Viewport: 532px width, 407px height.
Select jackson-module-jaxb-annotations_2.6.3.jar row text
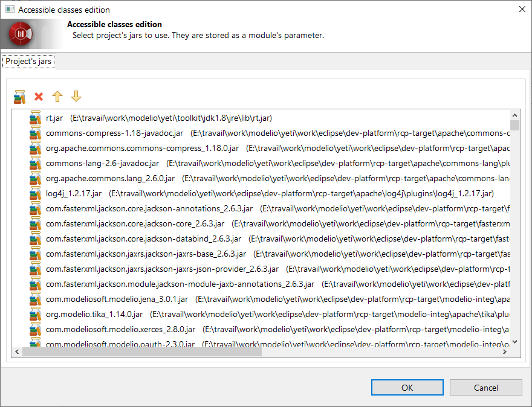click(x=277, y=284)
